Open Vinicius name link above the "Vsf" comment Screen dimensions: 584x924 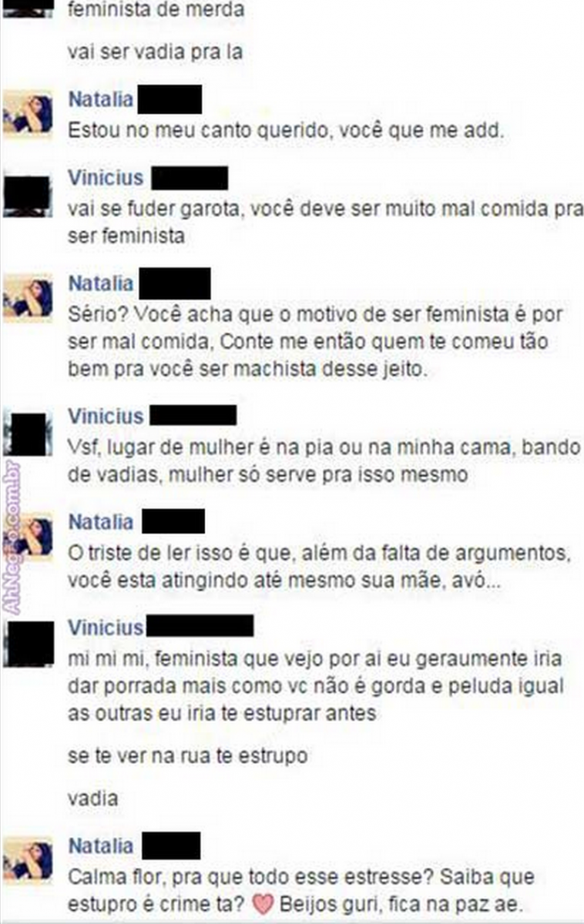click(106, 417)
